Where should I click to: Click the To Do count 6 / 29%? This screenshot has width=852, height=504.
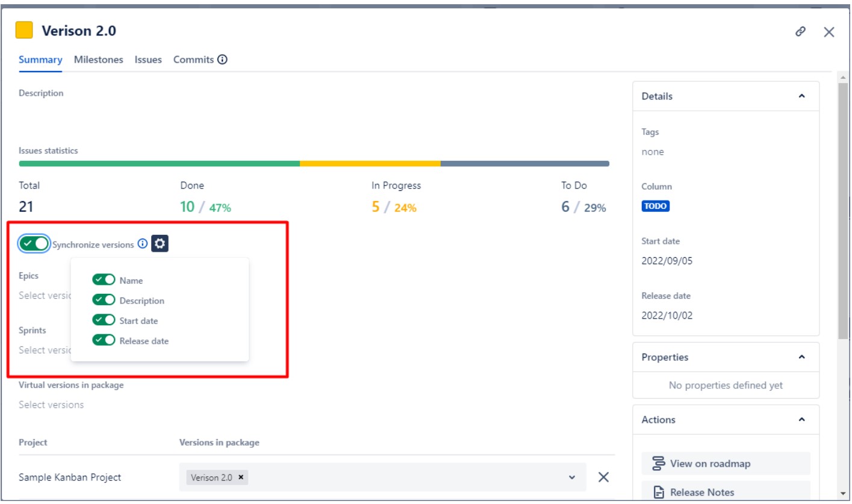[x=583, y=207]
